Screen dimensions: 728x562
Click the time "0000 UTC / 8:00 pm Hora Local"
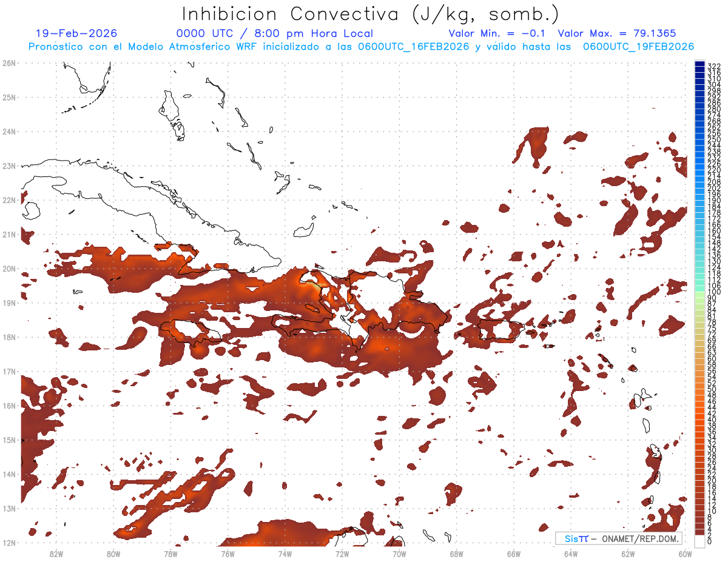click(275, 34)
